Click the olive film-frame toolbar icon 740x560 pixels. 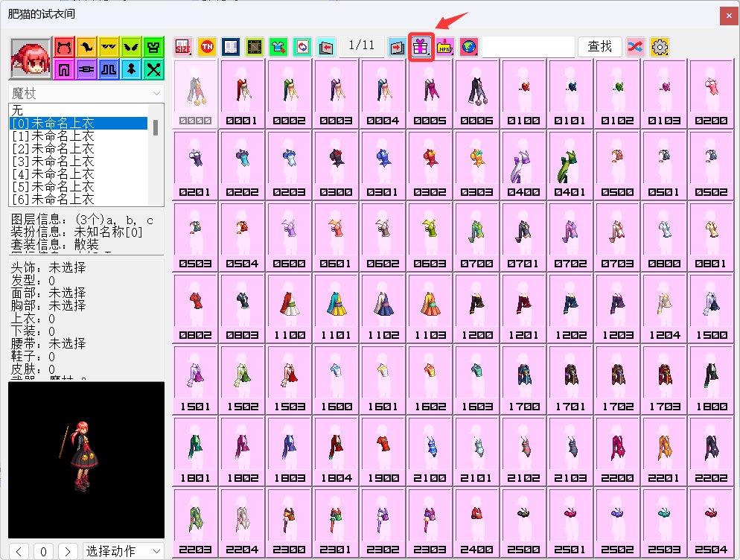point(255,47)
